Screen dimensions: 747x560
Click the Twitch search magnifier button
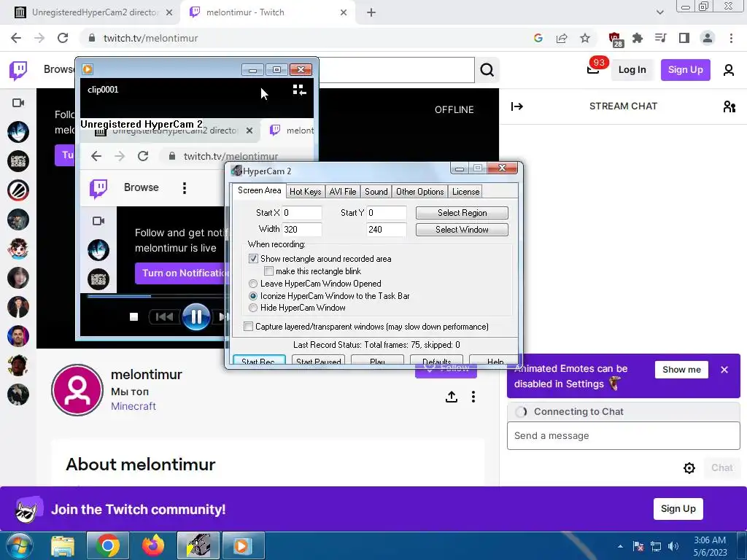(487, 70)
